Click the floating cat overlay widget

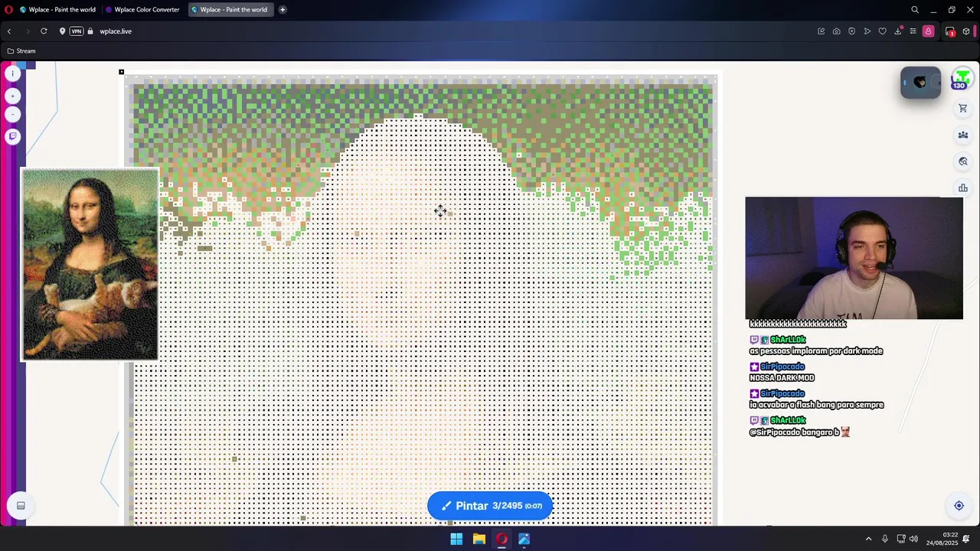coord(920,83)
